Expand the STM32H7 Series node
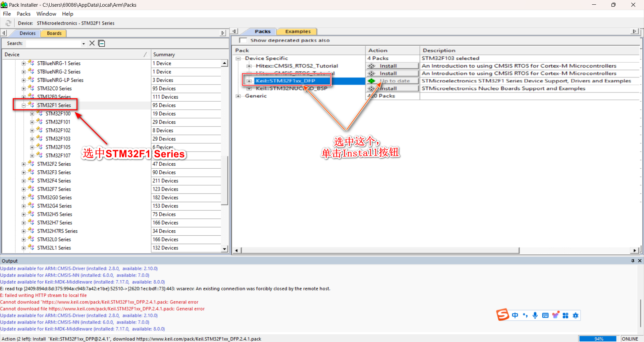Viewport: 644px width, 342px height. (x=23, y=223)
